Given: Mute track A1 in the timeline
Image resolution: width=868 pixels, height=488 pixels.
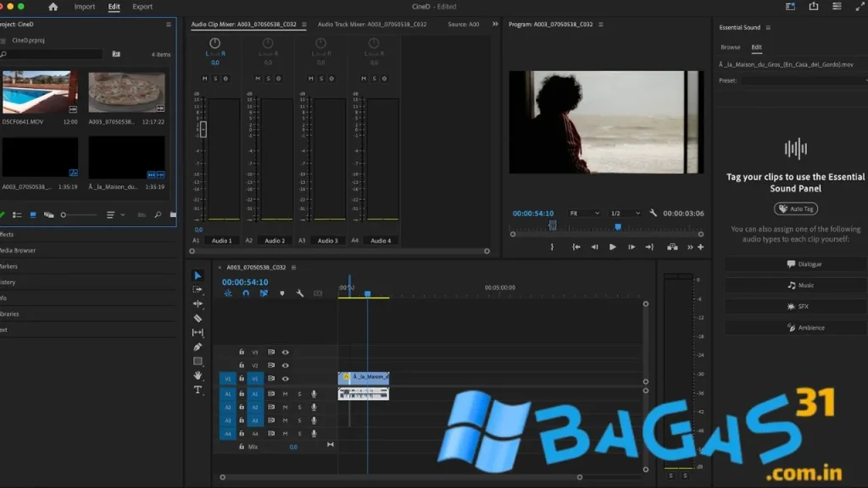Looking at the screenshot, I should click(285, 394).
